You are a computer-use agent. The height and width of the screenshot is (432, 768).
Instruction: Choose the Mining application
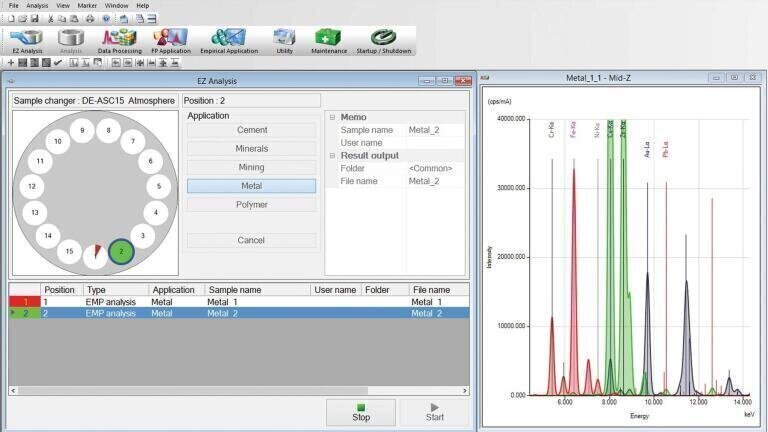(252, 167)
